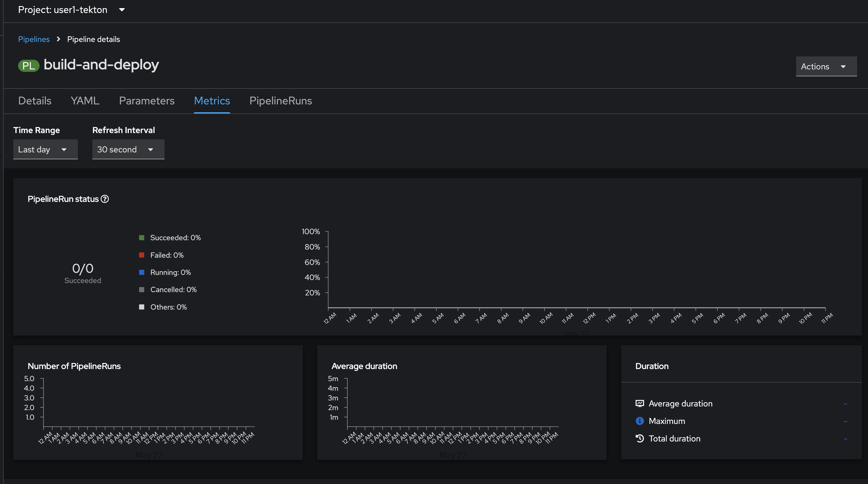The image size is (868, 484).
Task: Click the Others: 0% legend label
Action: (x=168, y=307)
